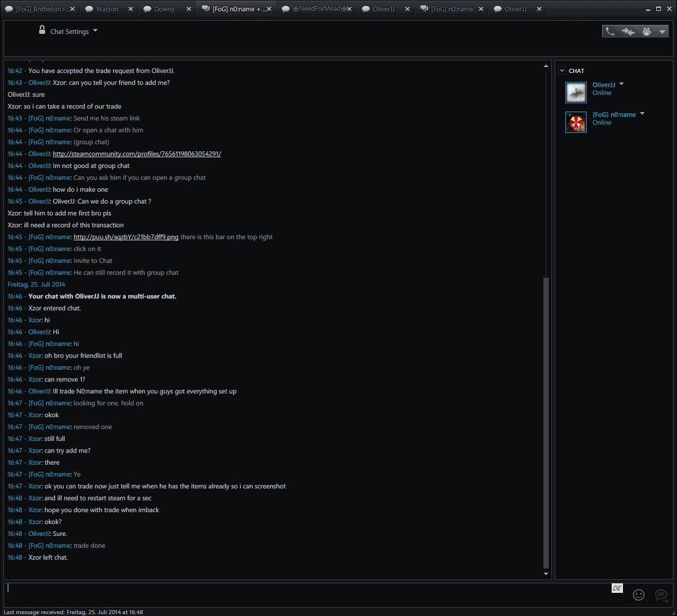677x616 pixels.
Task: Switch to the [FoG] Anthelion chat tab
Action: click(x=40, y=9)
